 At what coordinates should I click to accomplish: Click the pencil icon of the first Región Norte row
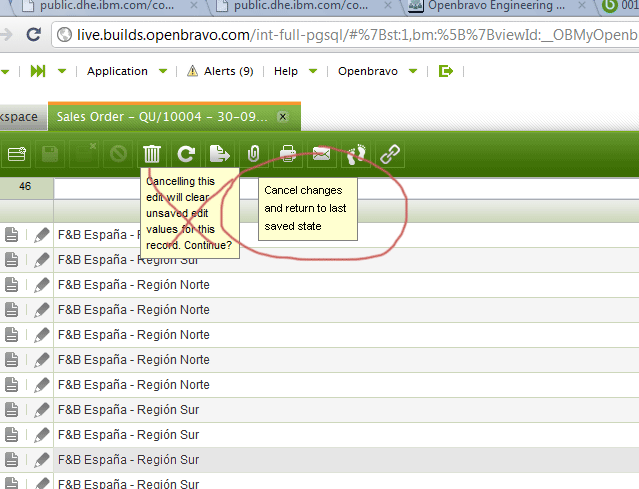coord(42,285)
